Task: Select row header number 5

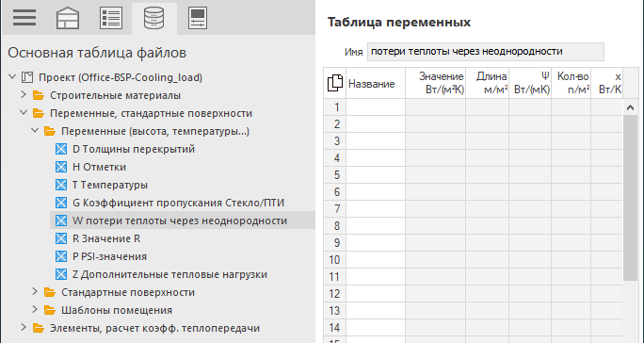Action: (x=335, y=174)
